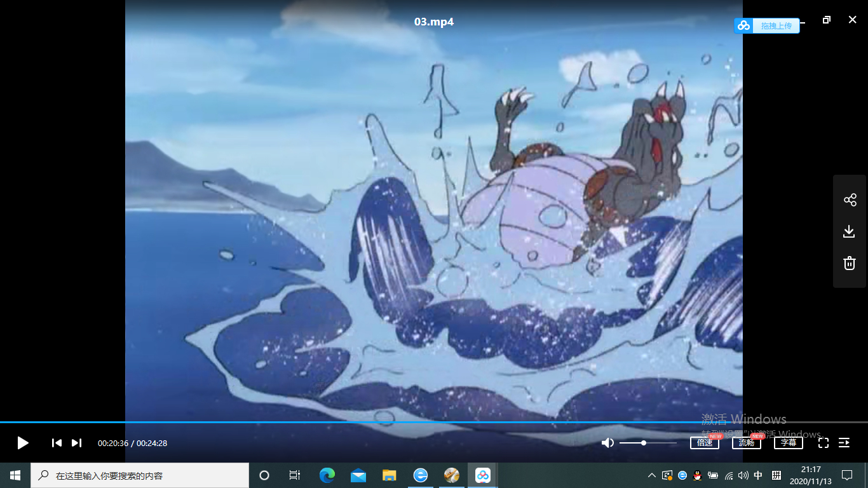Seek on the blue video progress bar
The width and height of the screenshot is (868, 488).
point(434,422)
